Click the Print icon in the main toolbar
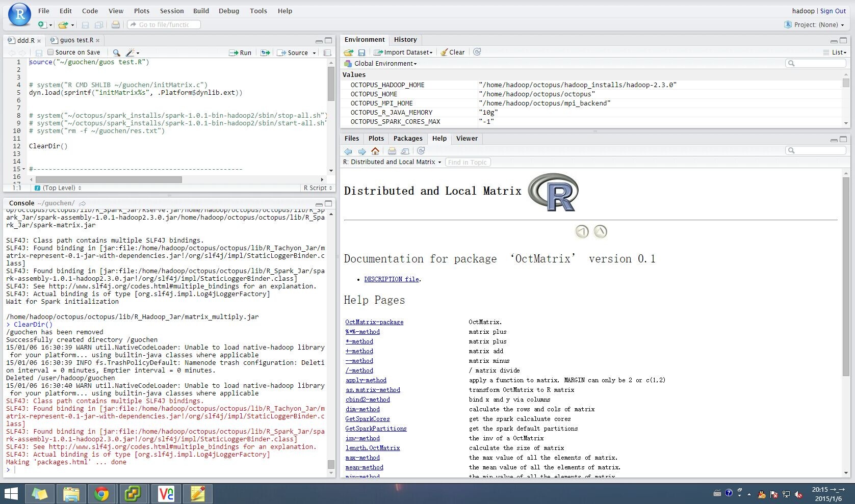The width and height of the screenshot is (855, 504). coord(116,24)
